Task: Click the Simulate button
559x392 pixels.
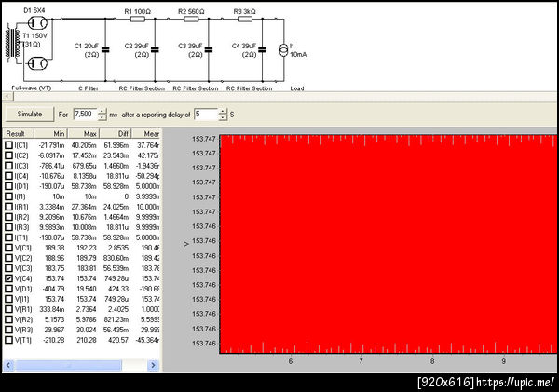Action: point(30,114)
